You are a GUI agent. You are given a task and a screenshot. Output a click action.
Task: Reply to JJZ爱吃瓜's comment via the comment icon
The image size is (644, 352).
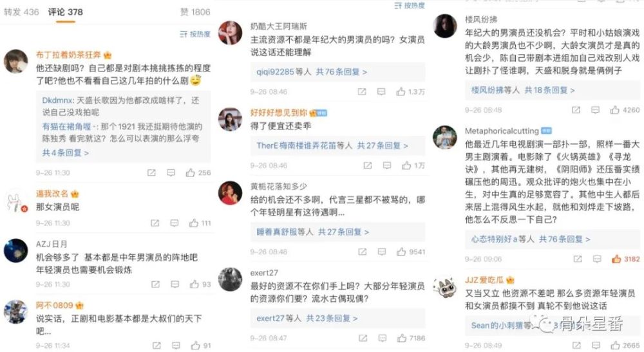[596, 346]
